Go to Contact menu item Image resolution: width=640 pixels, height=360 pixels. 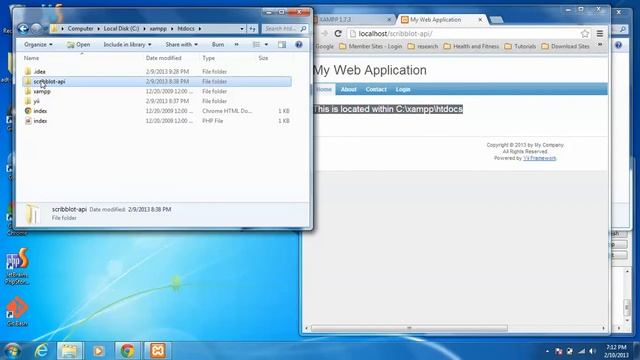coord(376,89)
